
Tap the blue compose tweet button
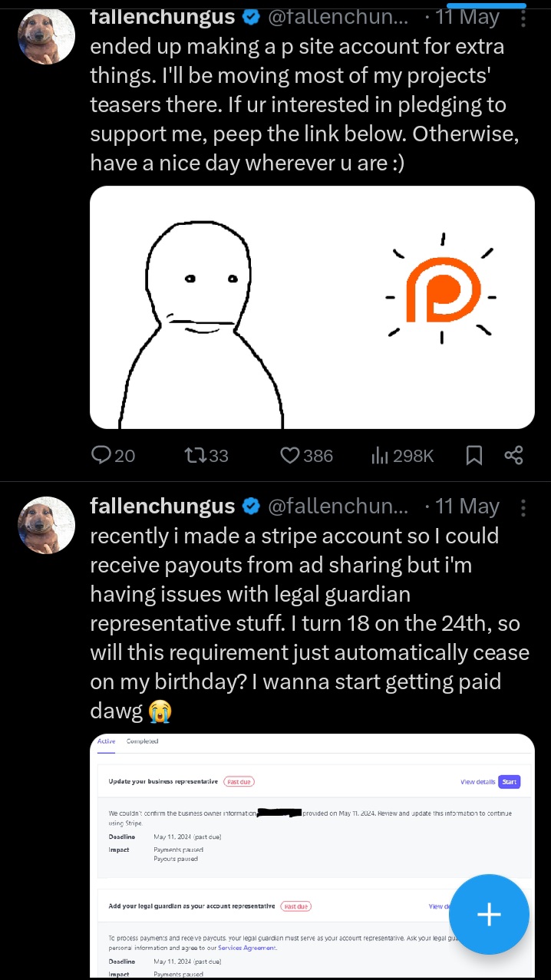tap(489, 914)
